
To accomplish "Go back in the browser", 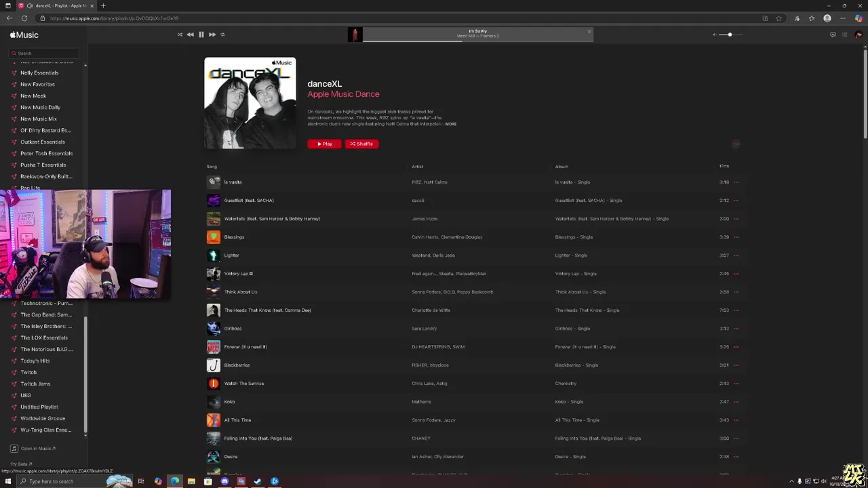I will [9, 18].
